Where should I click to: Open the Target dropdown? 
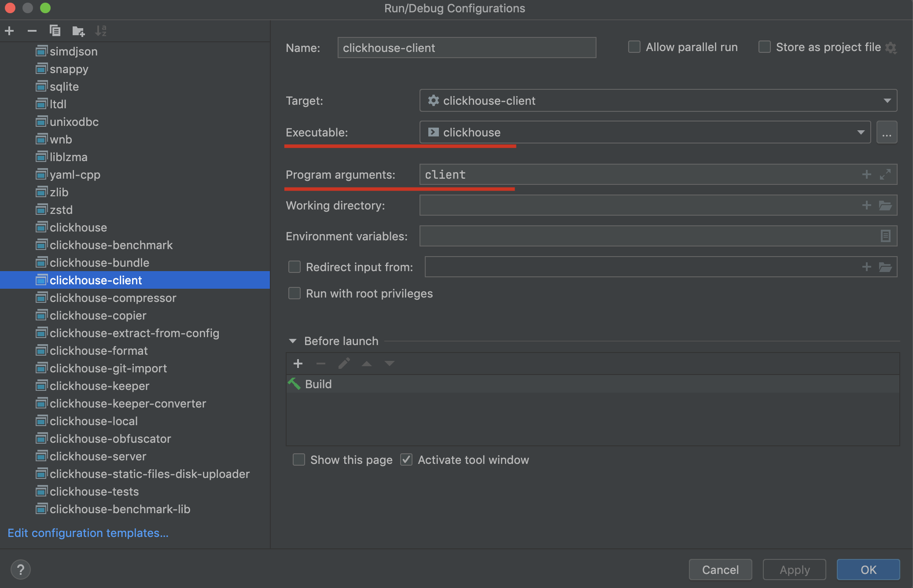click(887, 101)
